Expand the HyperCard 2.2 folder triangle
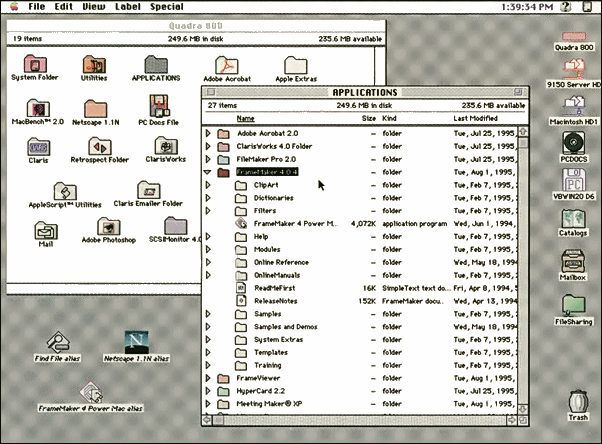The height and width of the screenshot is (444, 602). pos(208,391)
